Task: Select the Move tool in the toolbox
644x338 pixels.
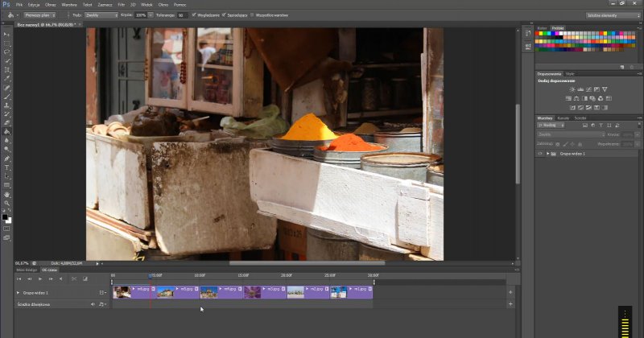Action: [x=6, y=34]
